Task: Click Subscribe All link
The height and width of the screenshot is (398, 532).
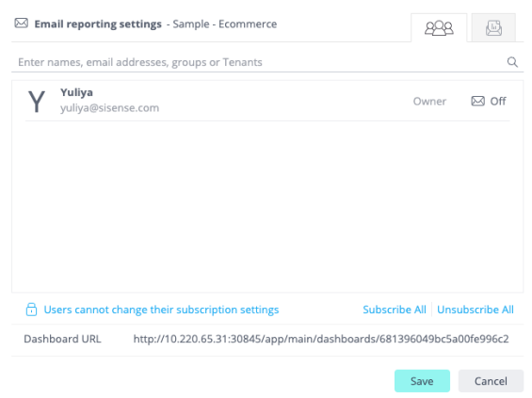Action: tap(395, 310)
